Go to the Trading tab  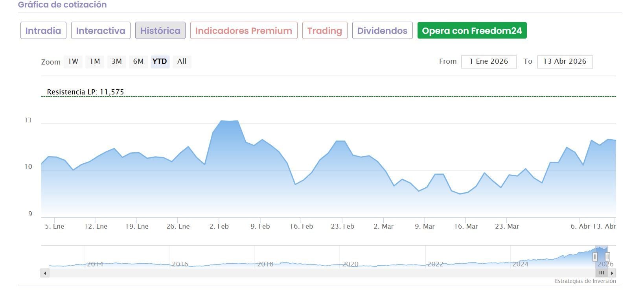324,31
